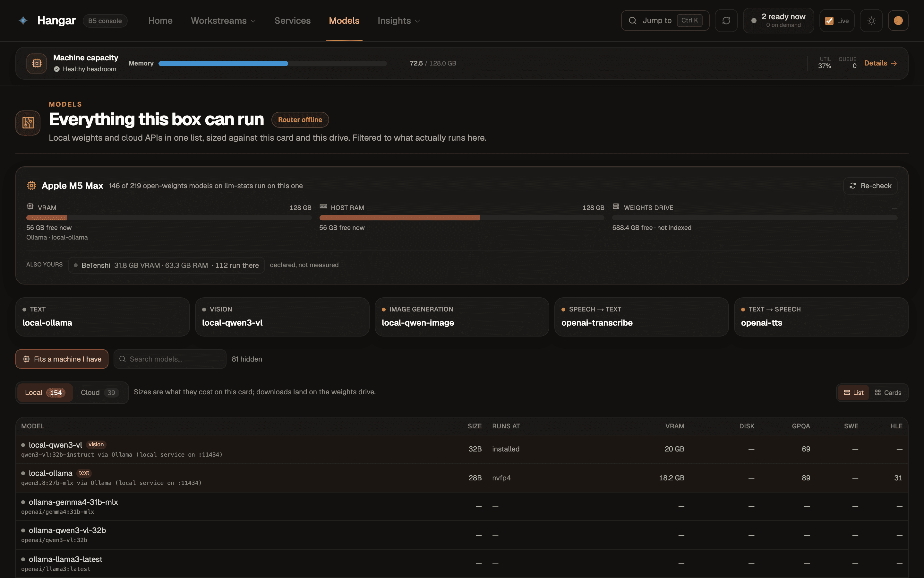Click the Memory usage progress bar
The image size is (924, 578).
click(273, 64)
